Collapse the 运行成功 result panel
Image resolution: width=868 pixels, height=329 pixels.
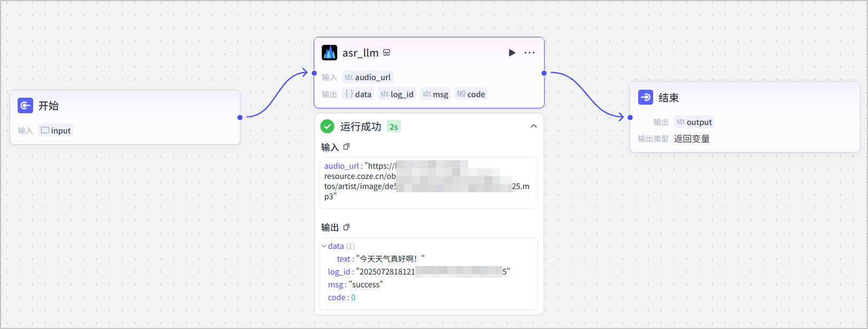pos(533,127)
